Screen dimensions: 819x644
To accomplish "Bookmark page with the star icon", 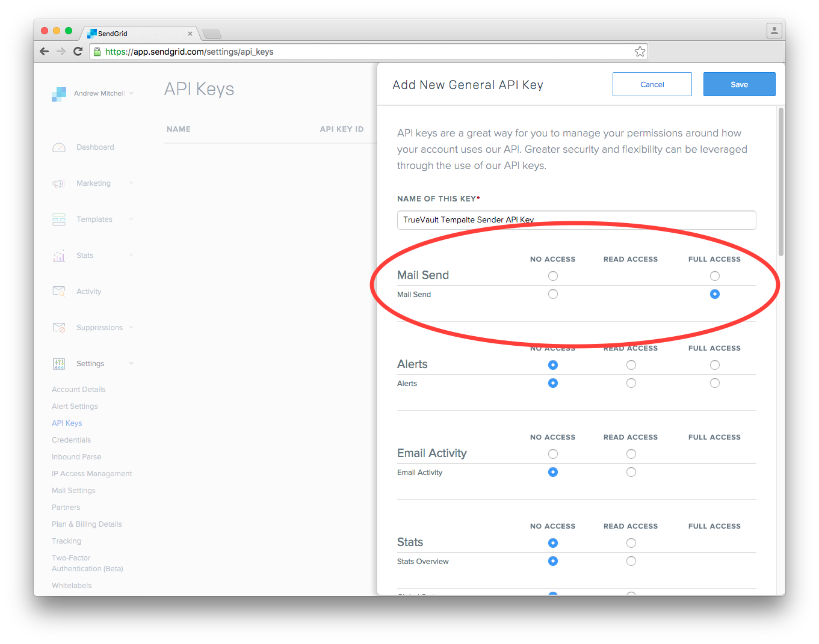I will (640, 52).
